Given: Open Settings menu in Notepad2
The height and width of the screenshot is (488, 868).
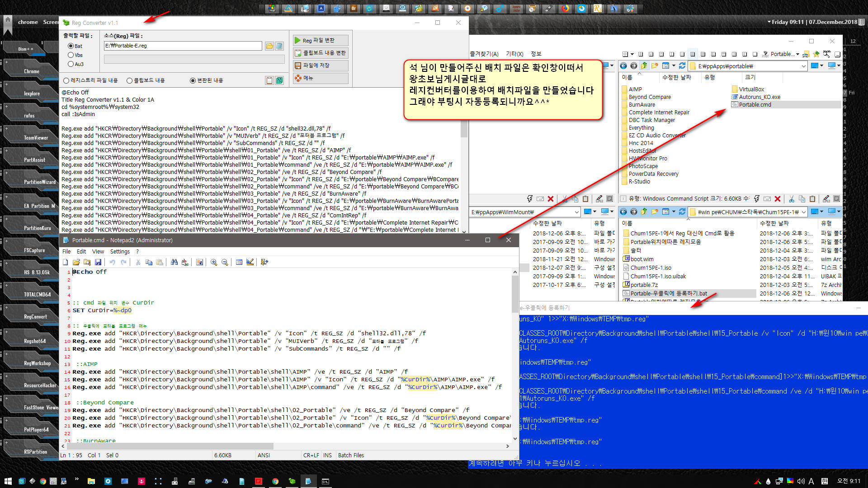Looking at the screenshot, I should click(120, 252).
